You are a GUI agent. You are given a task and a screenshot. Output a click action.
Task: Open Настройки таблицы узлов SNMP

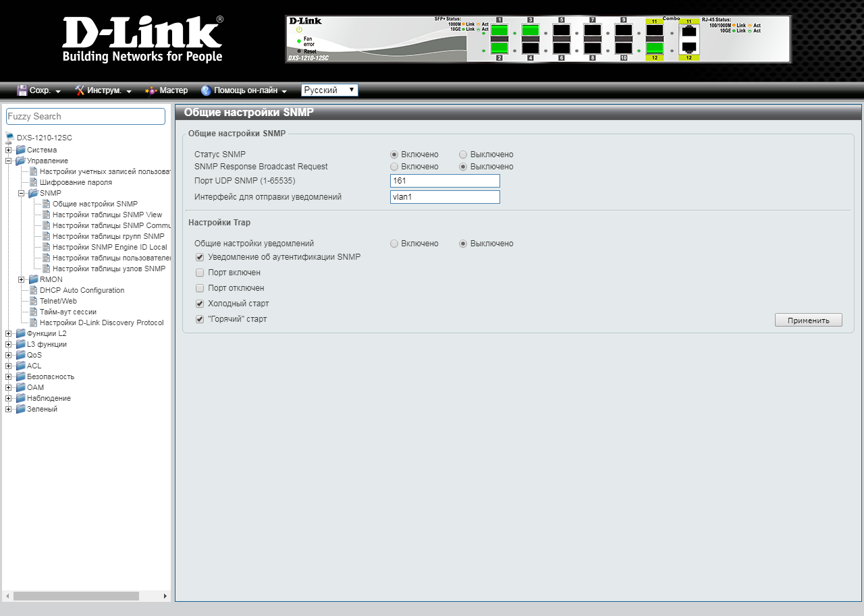tap(109, 269)
